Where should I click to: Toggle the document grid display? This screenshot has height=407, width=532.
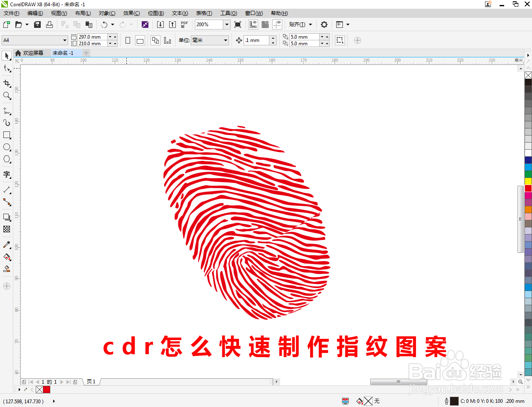265,25
